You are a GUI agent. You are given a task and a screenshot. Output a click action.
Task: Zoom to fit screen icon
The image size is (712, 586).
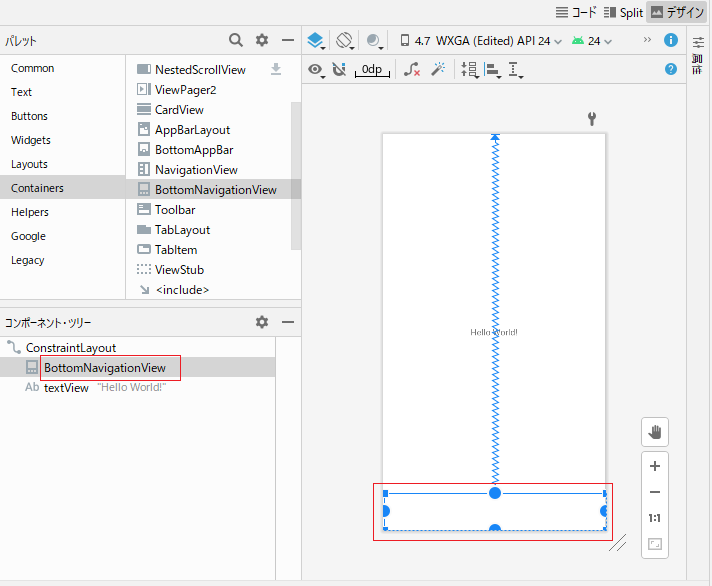point(655,544)
